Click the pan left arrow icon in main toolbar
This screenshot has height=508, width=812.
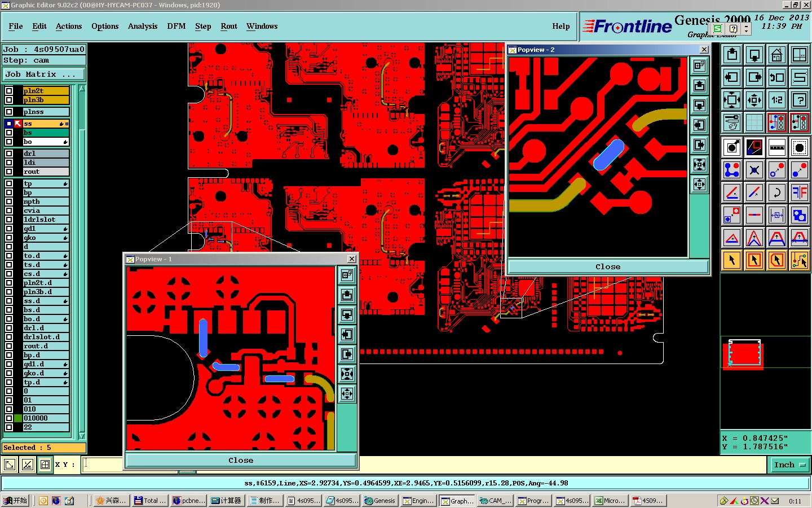(x=732, y=77)
